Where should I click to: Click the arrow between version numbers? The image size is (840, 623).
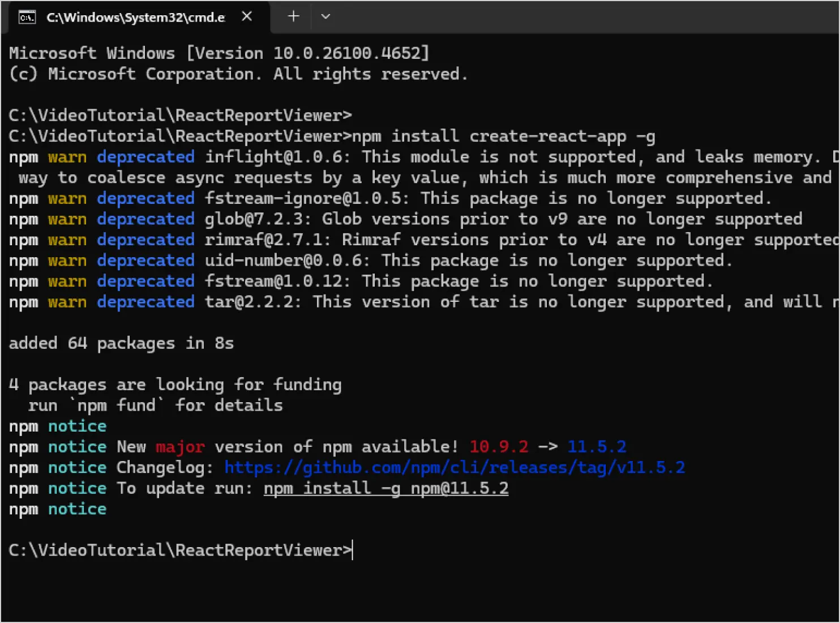click(547, 446)
